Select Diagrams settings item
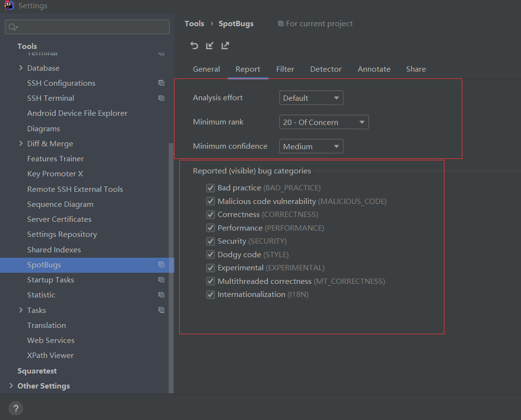The height and width of the screenshot is (420, 521). point(44,128)
